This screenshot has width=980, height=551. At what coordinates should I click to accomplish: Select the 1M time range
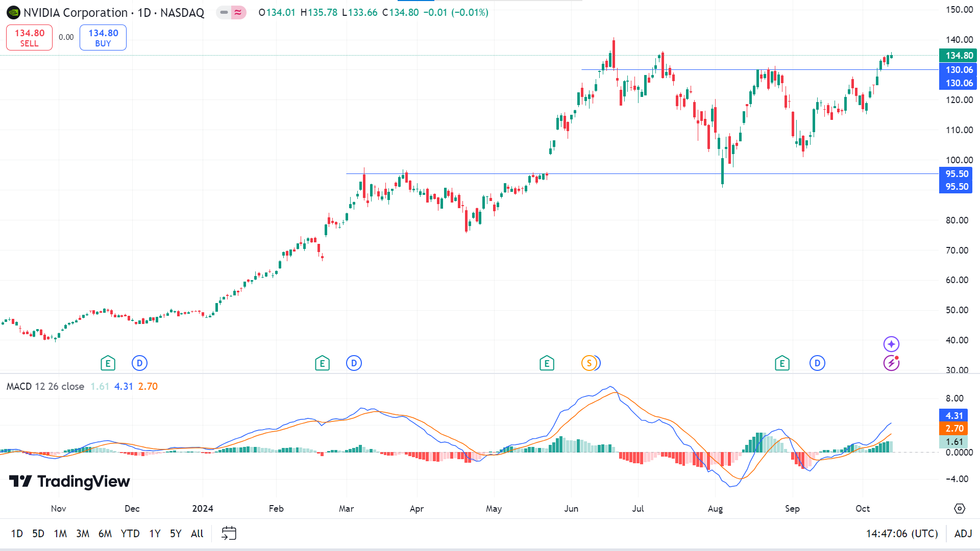point(60,534)
